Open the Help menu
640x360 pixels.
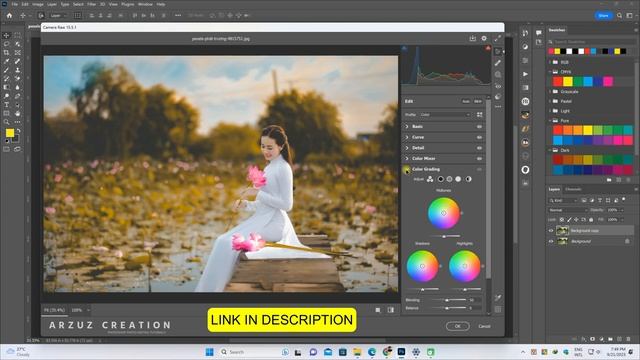click(x=161, y=4)
